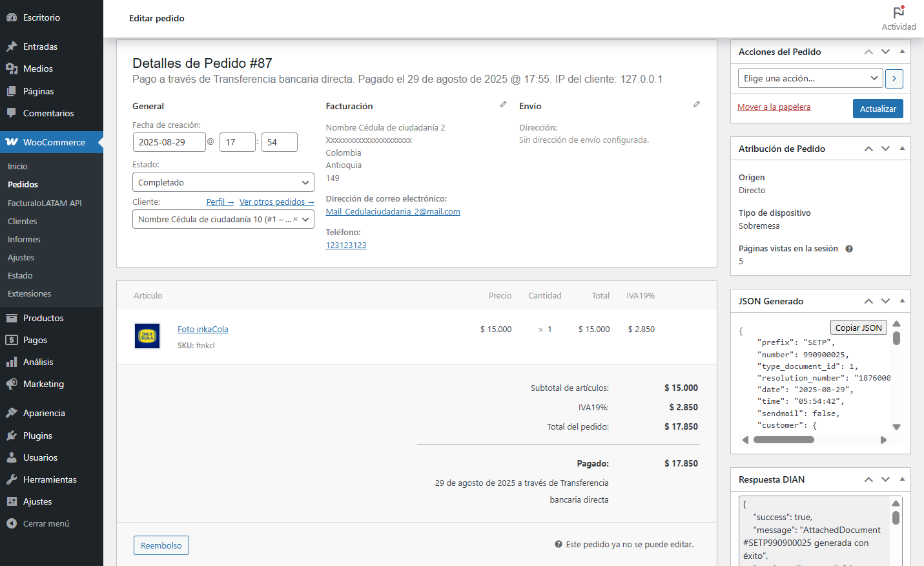This screenshot has width=924, height=566.
Task: Click the Usuarios person icon
Action: coord(12,457)
